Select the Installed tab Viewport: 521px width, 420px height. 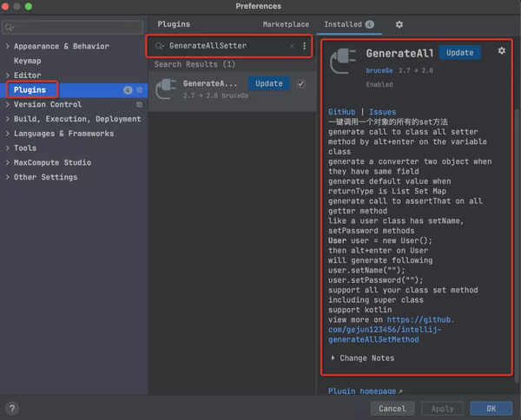342,25
